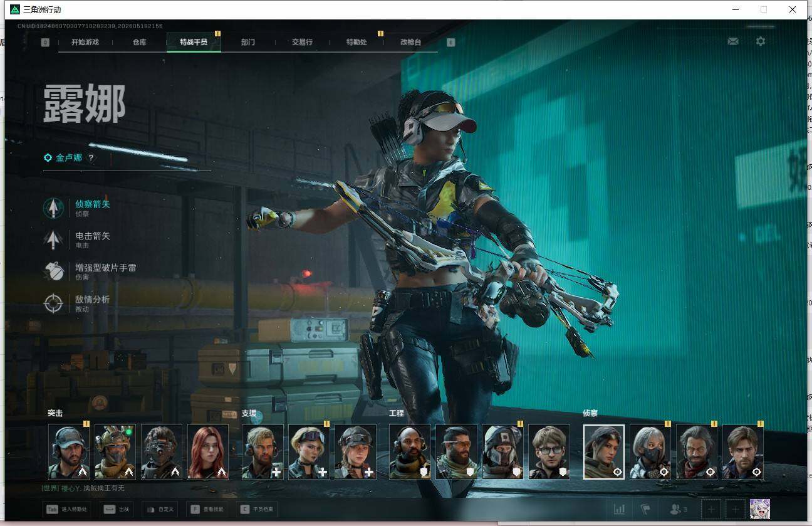Click the 突击 category heading
The height and width of the screenshot is (526, 812).
(x=55, y=413)
